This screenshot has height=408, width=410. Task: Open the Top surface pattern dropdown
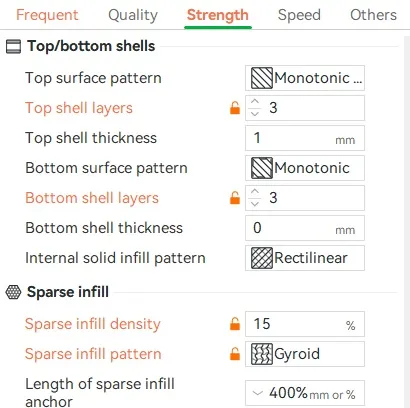point(305,78)
